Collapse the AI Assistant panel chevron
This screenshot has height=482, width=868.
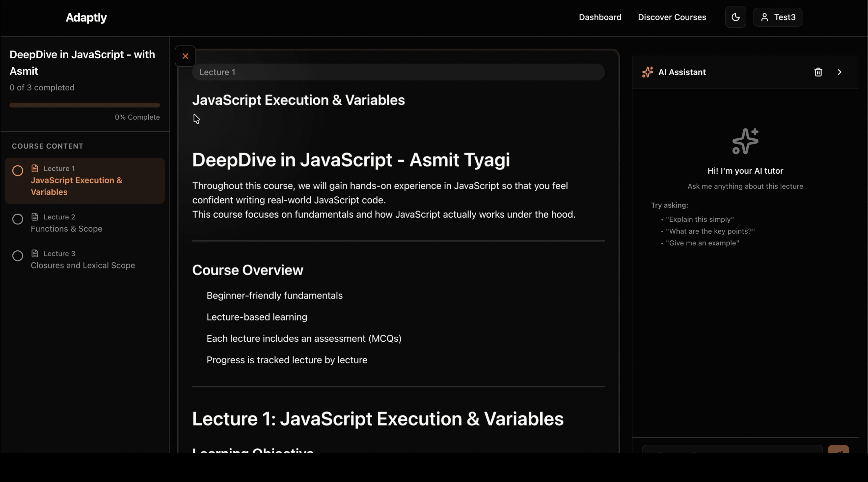pyautogui.click(x=839, y=72)
